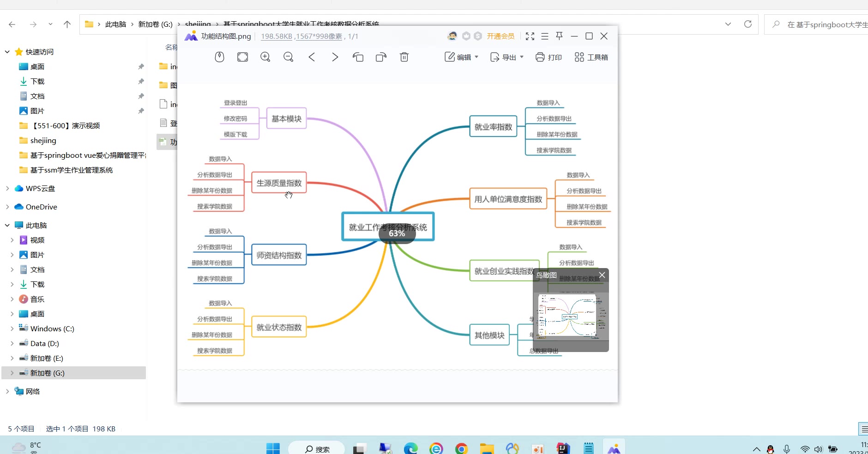The width and height of the screenshot is (868, 454).
Task: Rotate the image counterclockwise
Action: [x=358, y=57]
